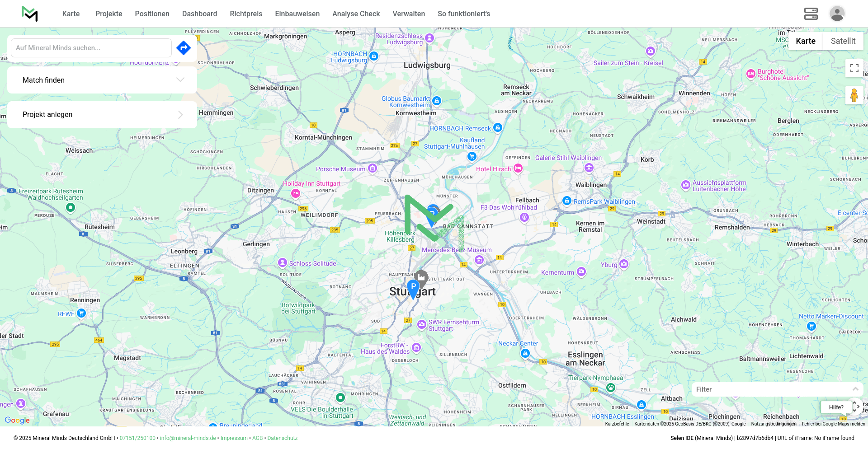Click the Hilfe? button
Viewport: 868px width, 449px height.
pos(836,407)
